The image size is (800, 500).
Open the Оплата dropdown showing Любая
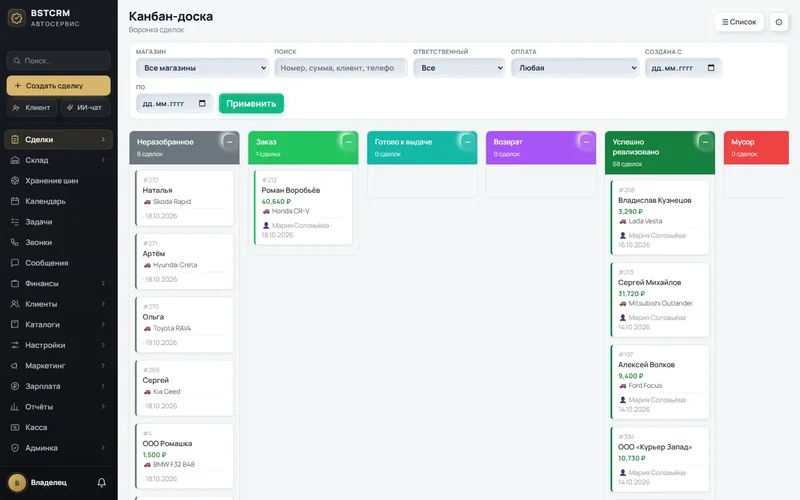(x=575, y=68)
